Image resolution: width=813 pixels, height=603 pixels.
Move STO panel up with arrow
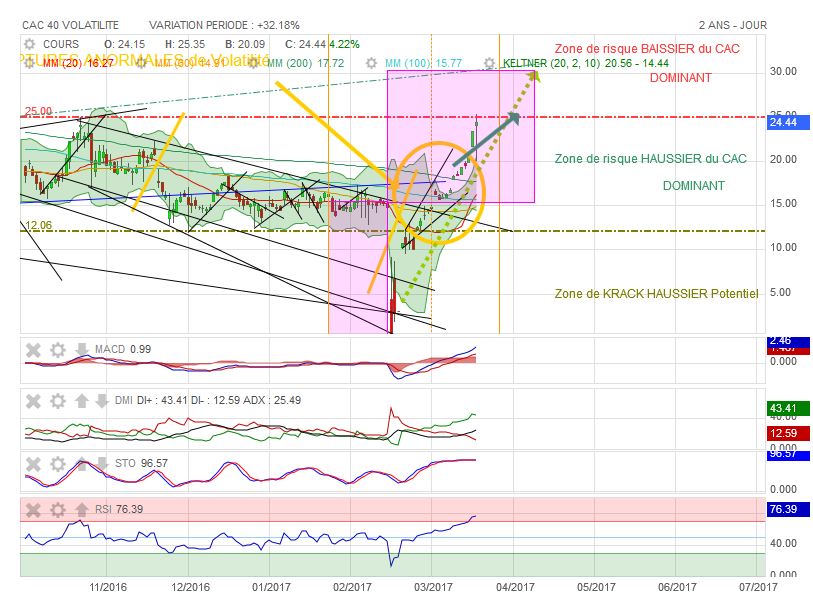point(81,463)
